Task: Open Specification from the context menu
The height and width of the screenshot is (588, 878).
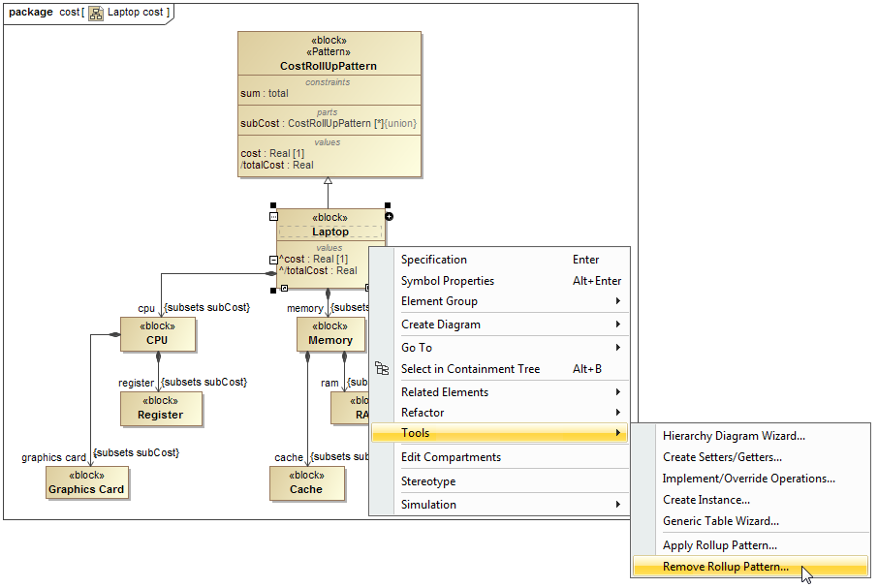Action: coord(434,260)
